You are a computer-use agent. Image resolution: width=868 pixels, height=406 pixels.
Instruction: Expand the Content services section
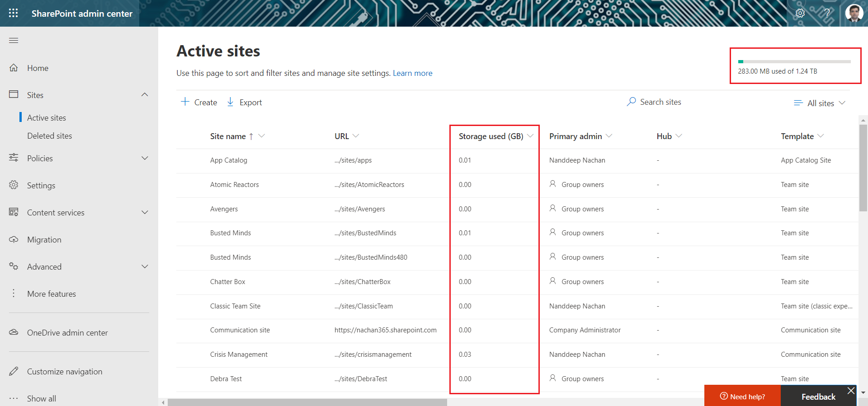(145, 212)
